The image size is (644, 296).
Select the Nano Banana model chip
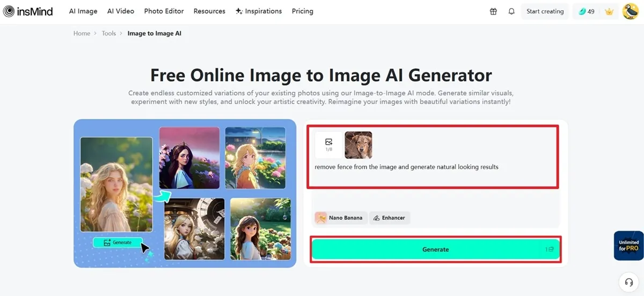341,218
